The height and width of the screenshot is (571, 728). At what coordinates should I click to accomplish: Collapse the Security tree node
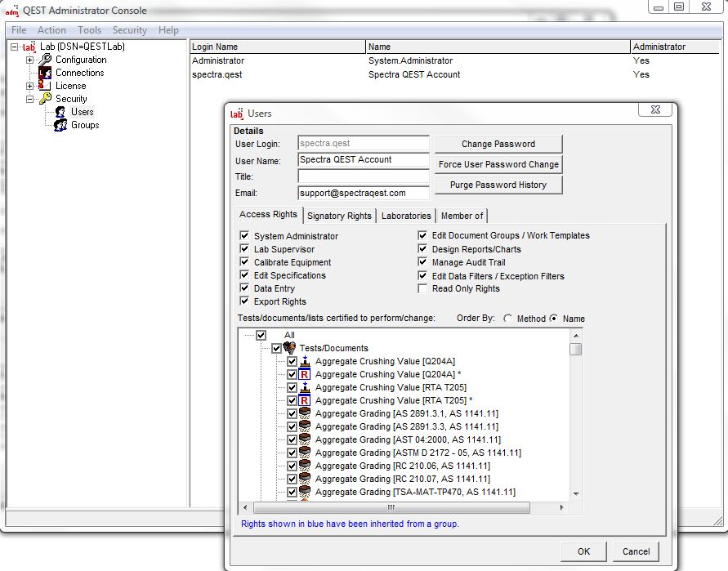30,99
